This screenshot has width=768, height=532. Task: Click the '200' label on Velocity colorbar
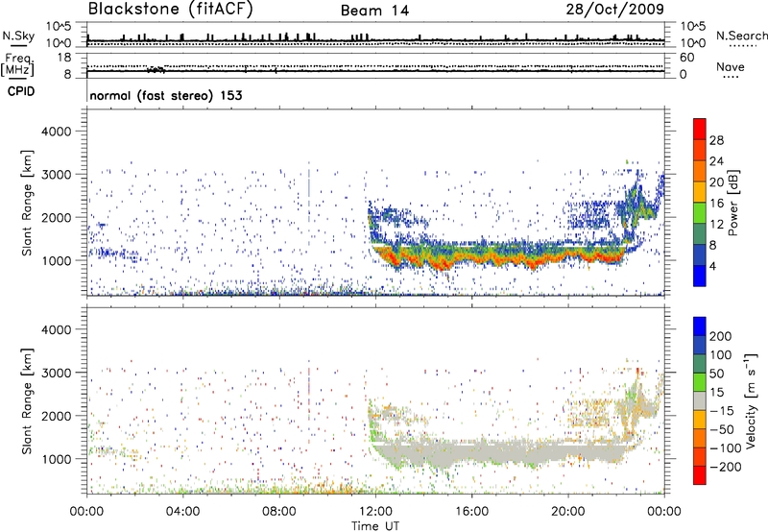721,336
